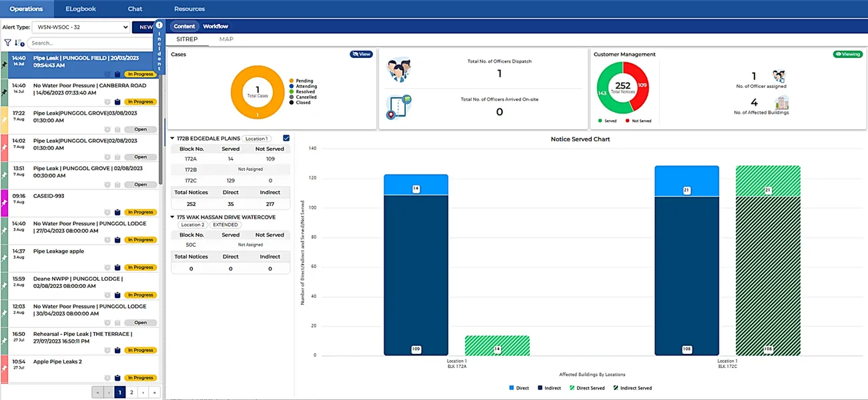Click the clipboard icon on CANBERRA ROAD alert
The height and width of the screenshot is (400, 868).
(117, 102)
